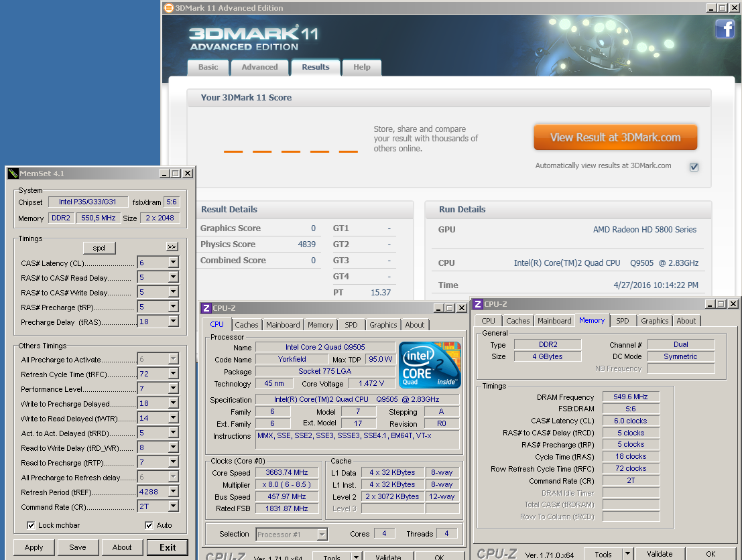Click the AMD Radeon HD 5800 Series text
This screenshot has width=742, height=560.
pos(645,229)
